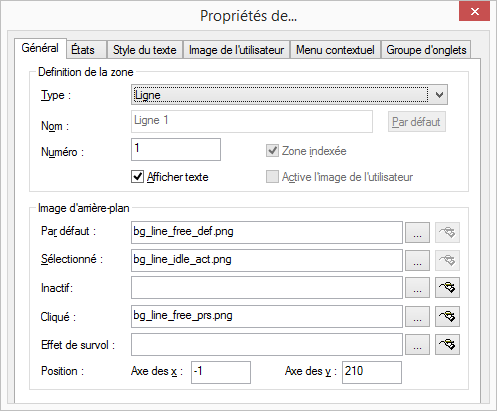This screenshot has height=411, width=497.
Task: Click the clear icon beside the Inactif field
Action: coord(447,287)
